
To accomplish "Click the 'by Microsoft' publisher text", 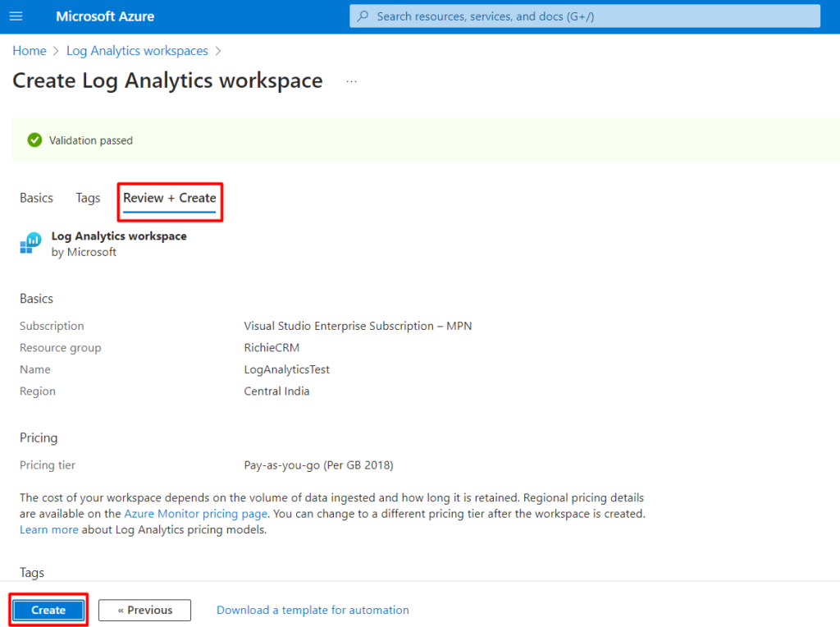I will click(84, 252).
